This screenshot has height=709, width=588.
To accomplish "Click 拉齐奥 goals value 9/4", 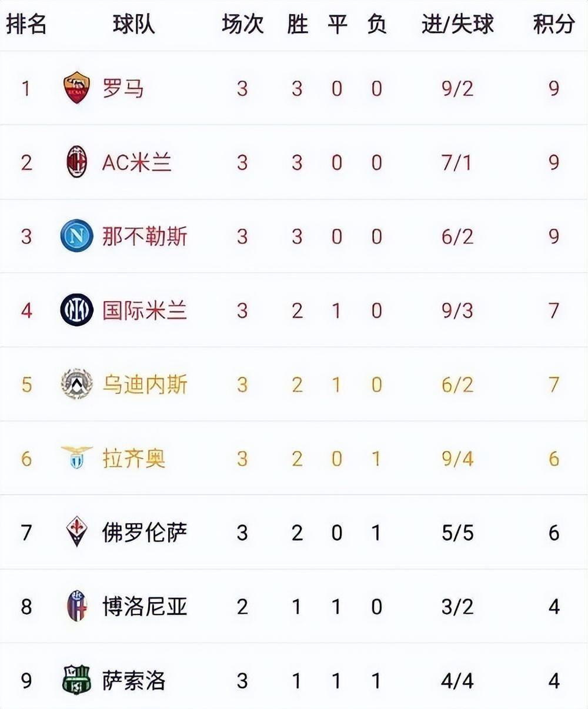I will coord(457,459).
